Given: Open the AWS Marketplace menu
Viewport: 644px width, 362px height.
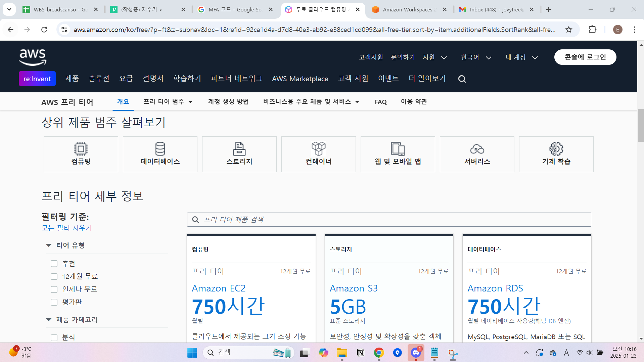Looking at the screenshot, I should [300, 79].
